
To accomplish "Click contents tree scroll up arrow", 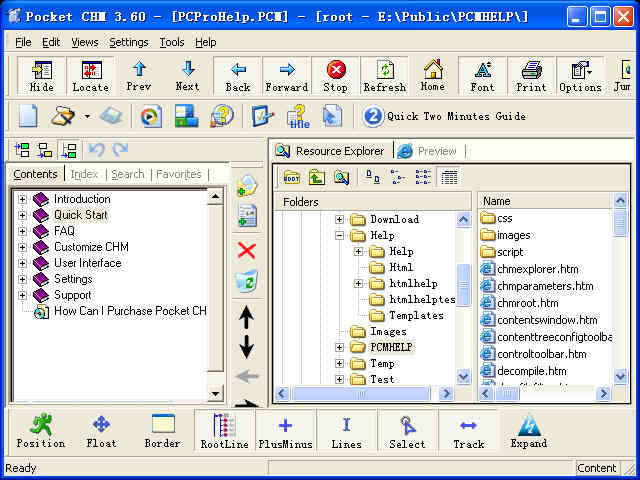I will 215,198.
